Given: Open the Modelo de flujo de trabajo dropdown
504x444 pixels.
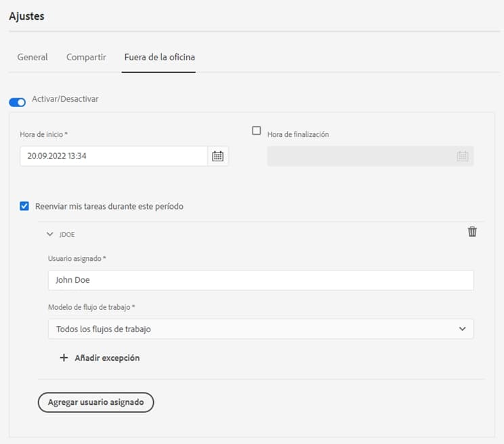Looking at the screenshot, I should [260, 329].
